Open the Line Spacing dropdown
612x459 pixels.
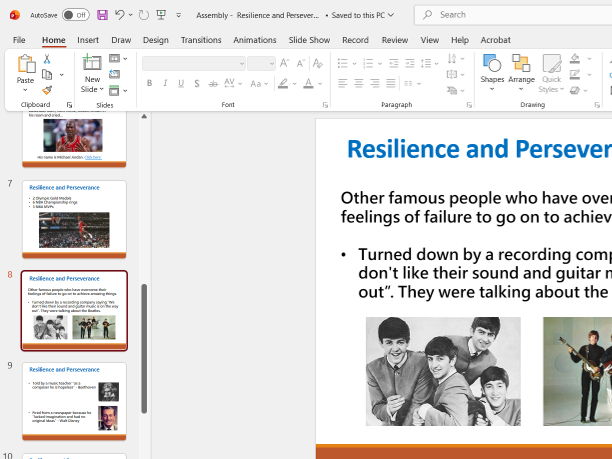pyautogui.click(x=429, y=63)
